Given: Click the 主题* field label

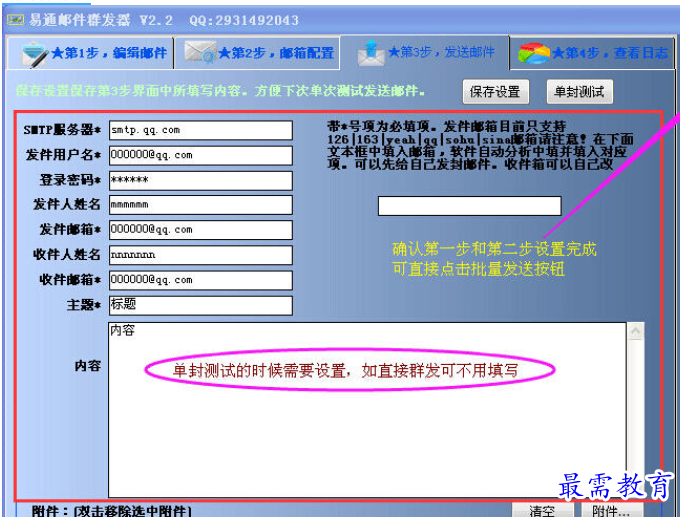Looking at the screenshot, I should (84, 305).
